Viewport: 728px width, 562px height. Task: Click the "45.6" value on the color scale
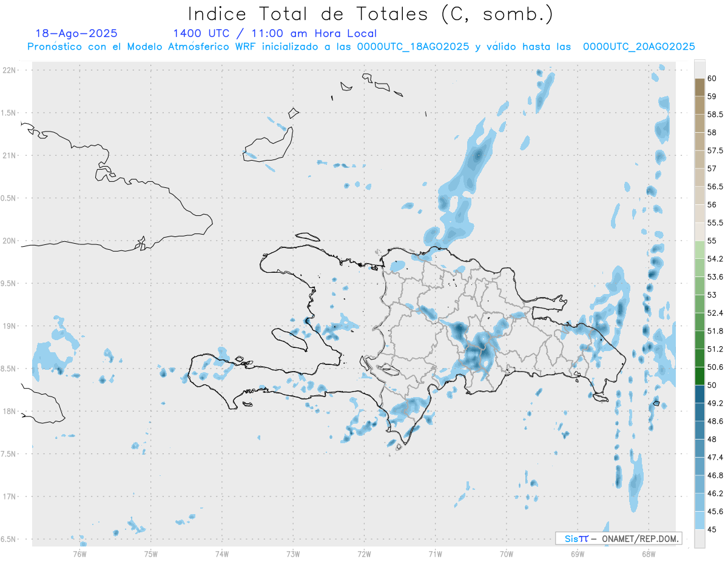(x=715, y=512)
